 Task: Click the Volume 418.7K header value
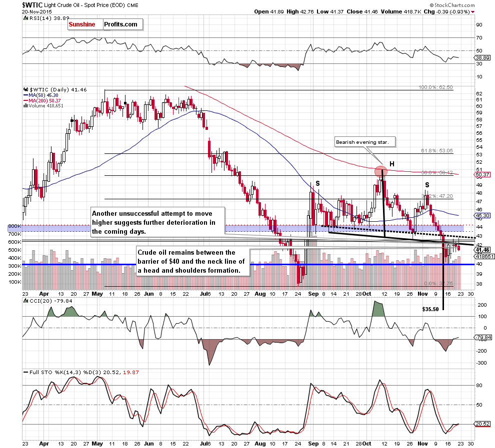(x=401, y=11)
